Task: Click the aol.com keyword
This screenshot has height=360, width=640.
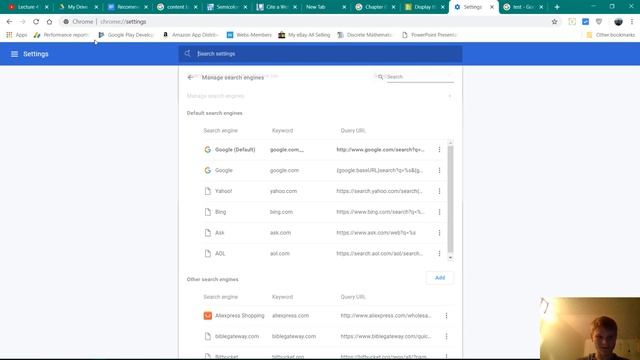Action: point(280,253)
